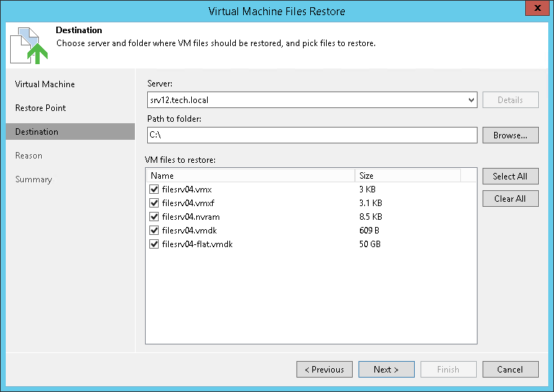Switch to the Restore Point step
Viewport: 554px width, 392px height.
(40, 108)
